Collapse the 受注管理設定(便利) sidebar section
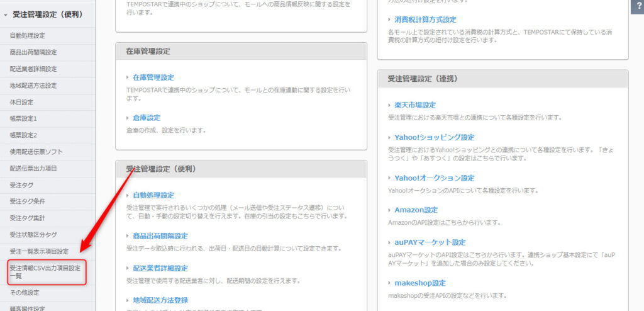 tap(47, 13)
